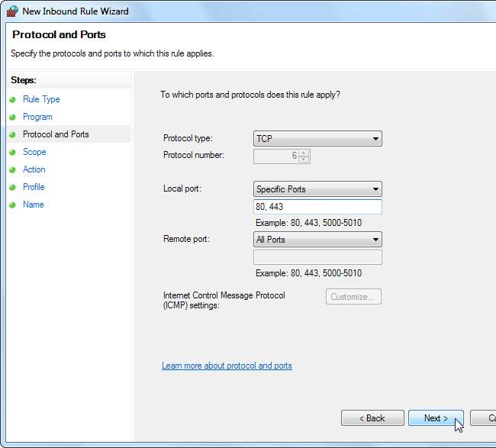Click the green bullet beside Program
Viewport: 496px width, 448px height.
(x=13, y=118)
